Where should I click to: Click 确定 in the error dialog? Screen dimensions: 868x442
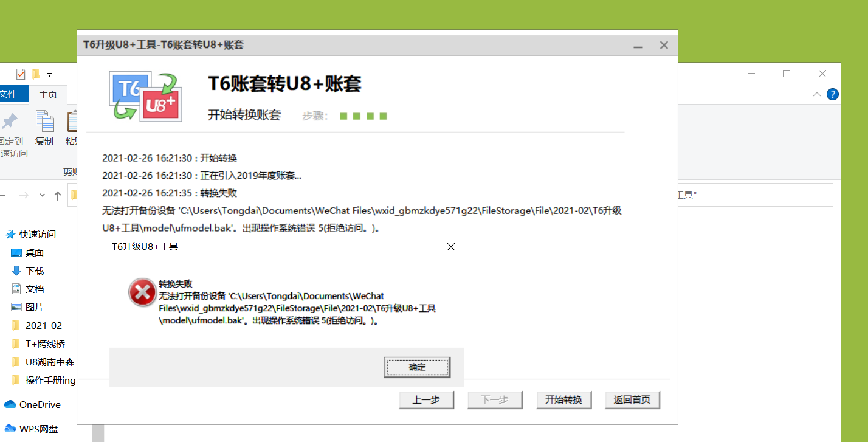(x=417, y=367)
